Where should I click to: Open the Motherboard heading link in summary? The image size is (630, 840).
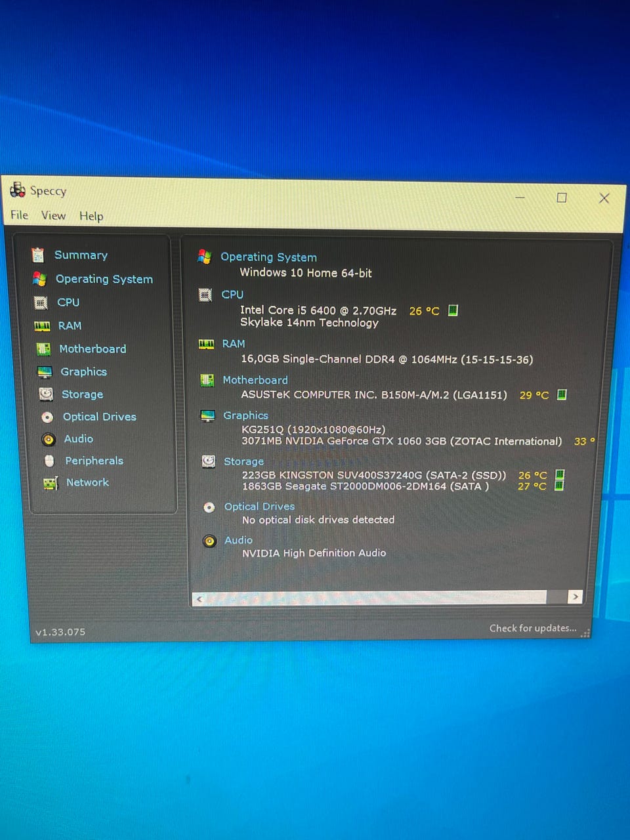click(255, 380)
